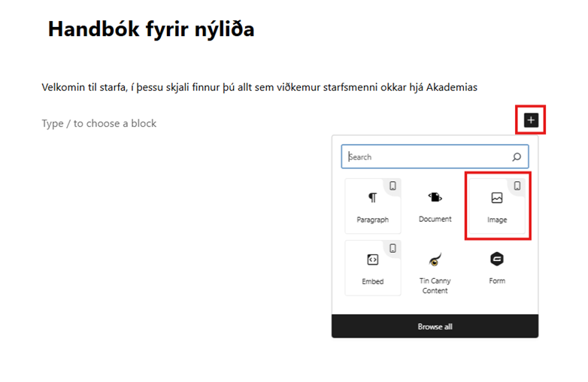Click the "Type / to choose a block" placeholder
This screenshot has height=382, width=588.
point(99,123)
